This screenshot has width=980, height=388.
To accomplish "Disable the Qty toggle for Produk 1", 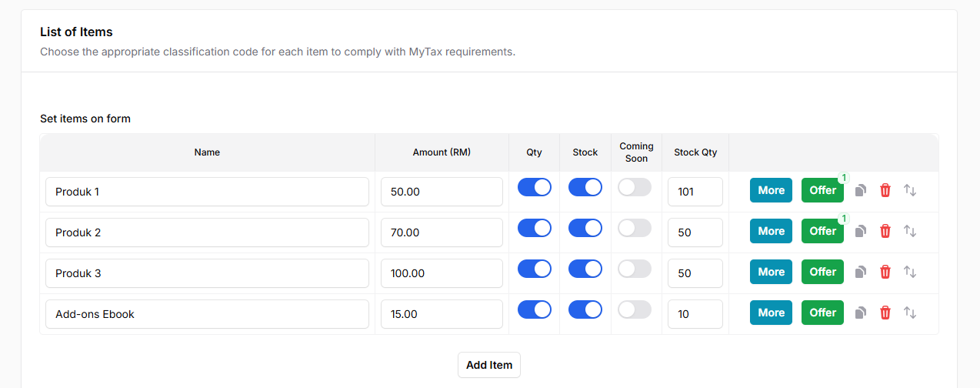I will [534, 187].
